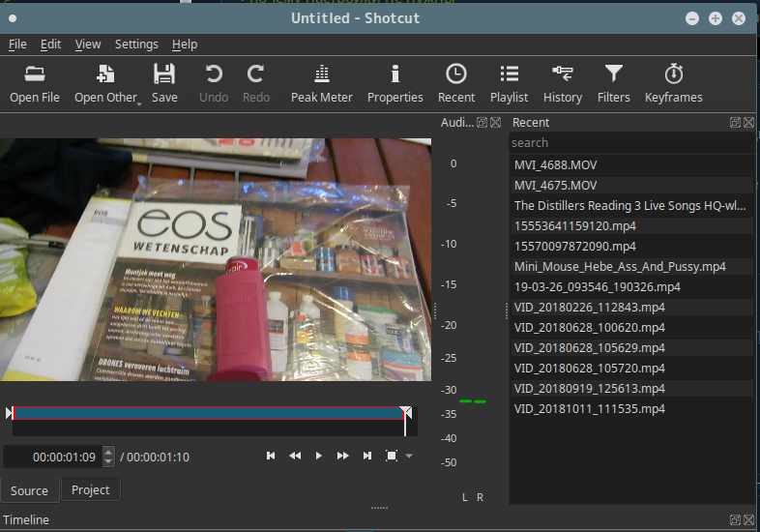This screenshot has height=532, width=760.
Task: Increment the timecode spinner arrows
Action: (108, 453)
